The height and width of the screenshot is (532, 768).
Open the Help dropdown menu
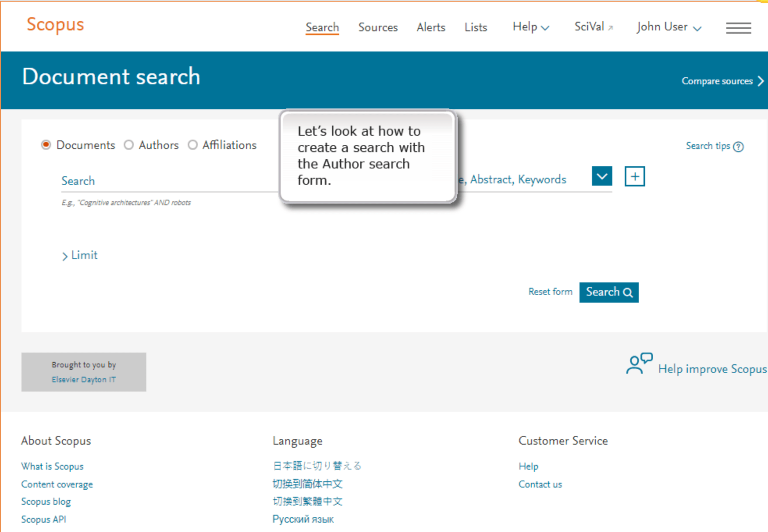coord(530,27)
